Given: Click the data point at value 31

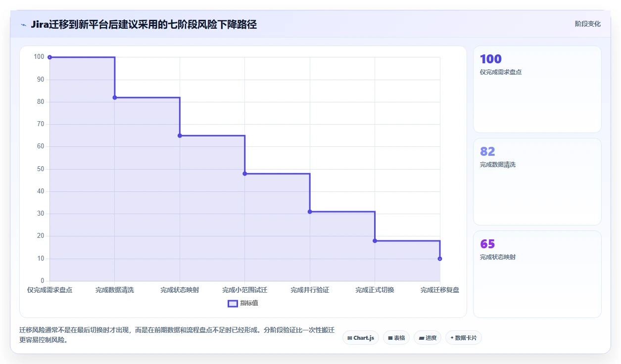Looking at the screenshot, I should point(310,212).
